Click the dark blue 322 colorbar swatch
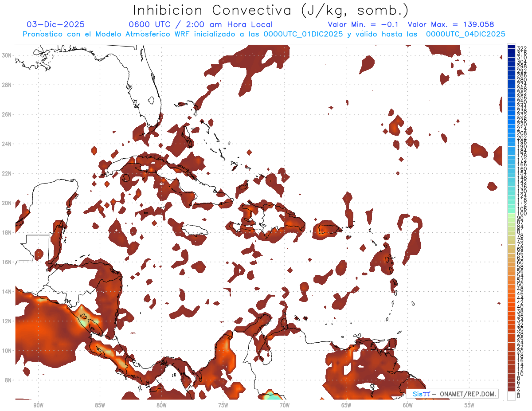Screen dimensions: 532x411 click(511, 47)
